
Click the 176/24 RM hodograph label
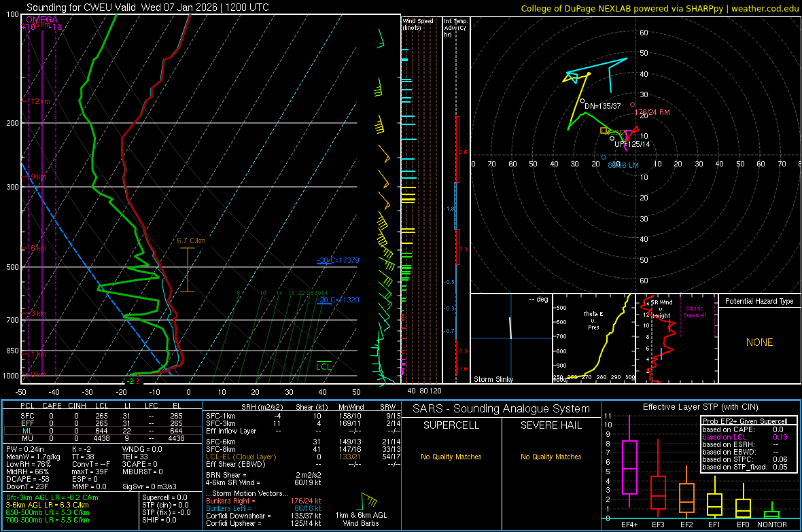point(652,112)
